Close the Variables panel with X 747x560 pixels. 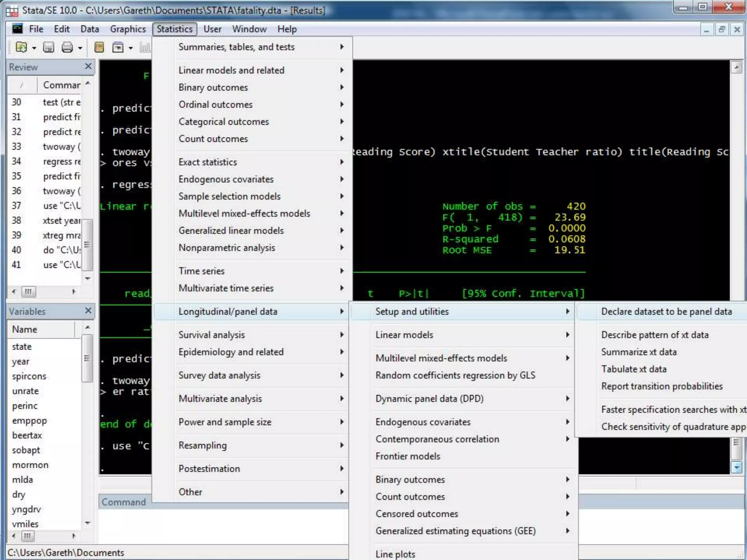88,311
